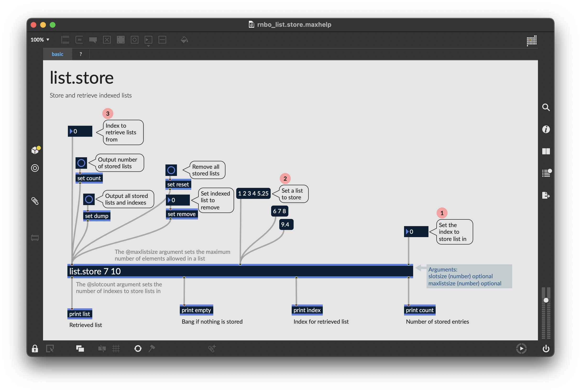Screen dimensions: 581x392
Task: Click the print list button
Action: [x=79, y=313]
